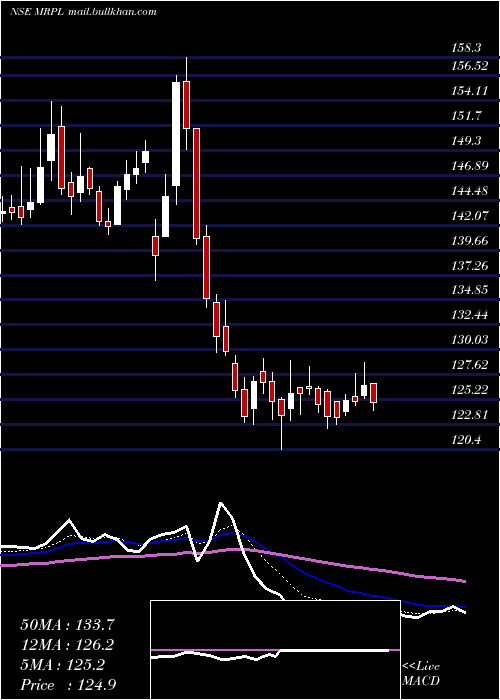
Task: Click the 125.22 price label
Action: click(x=469, y=390)
